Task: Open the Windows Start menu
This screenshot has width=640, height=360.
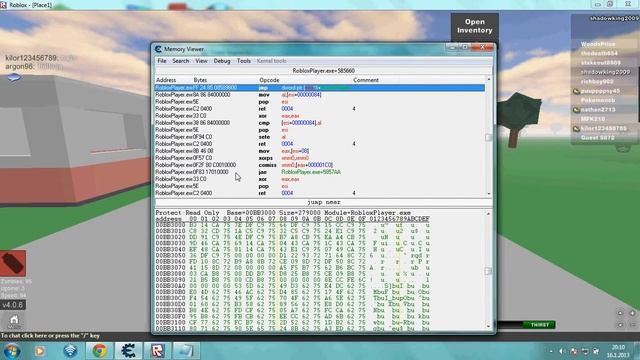Action: click(11, 351)
